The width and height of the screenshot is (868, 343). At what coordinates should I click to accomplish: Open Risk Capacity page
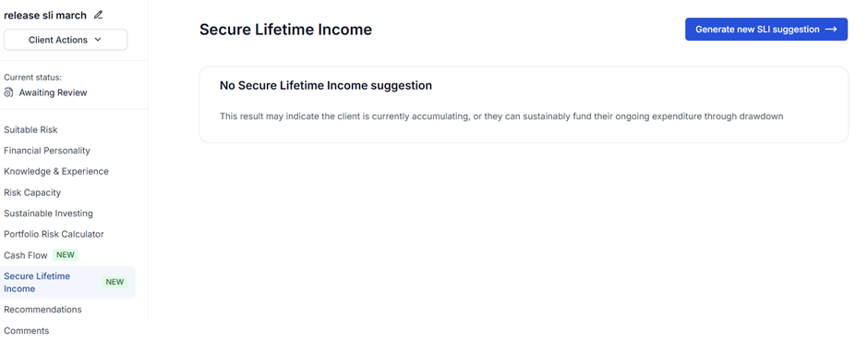[x=32, y=193]
